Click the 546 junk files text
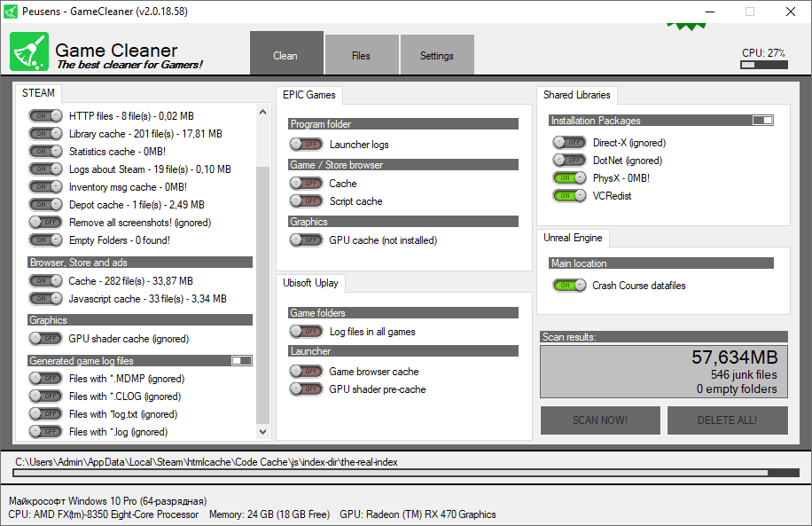This screenshot has width=812, height=526. 744,374
